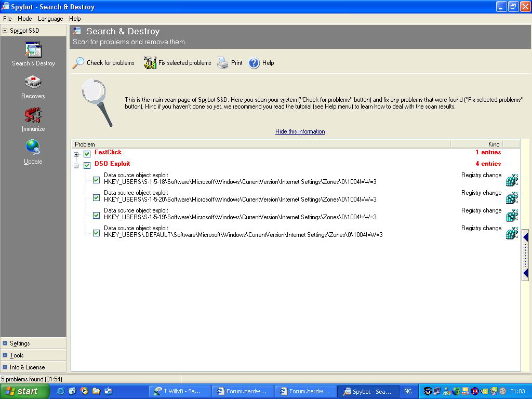Viewport: 532px width, 399px height.
Task: Launch Internet Explorer from quick launch
Action: pyautogui.click(x=60, y=391)
